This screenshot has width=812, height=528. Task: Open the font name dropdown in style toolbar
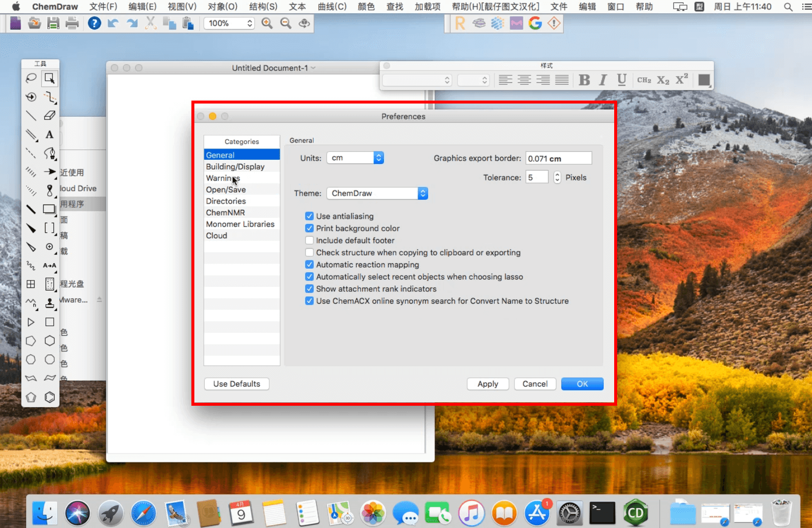pyautogui.click(x=417, y=80)
